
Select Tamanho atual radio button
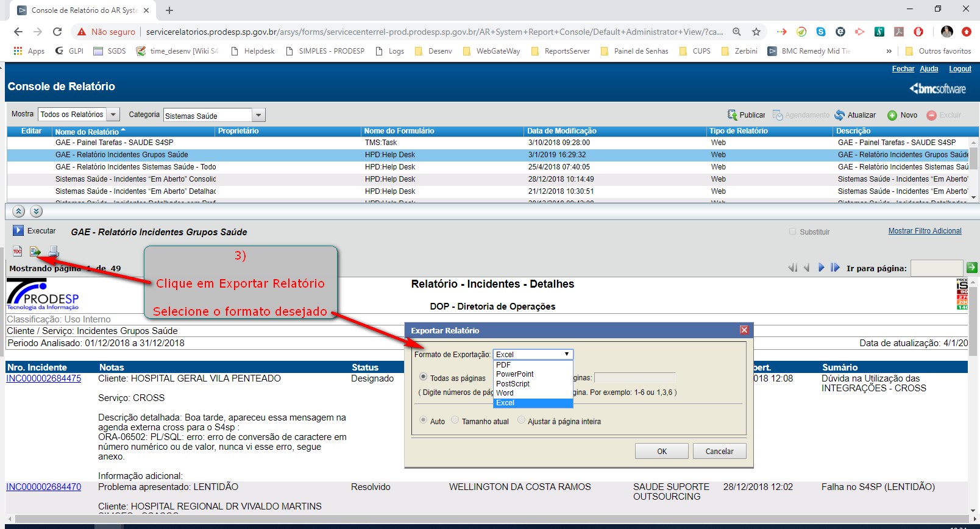click(x=455, y=421)
